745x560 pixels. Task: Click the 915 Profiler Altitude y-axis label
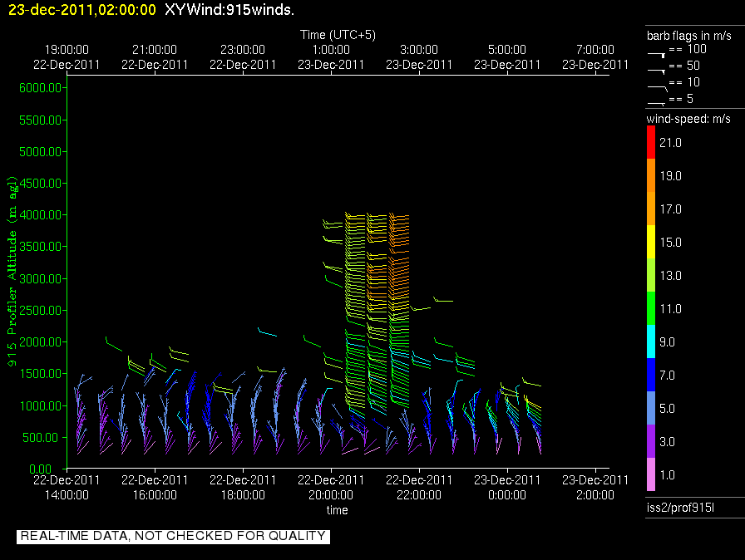(x=12, y=271)
